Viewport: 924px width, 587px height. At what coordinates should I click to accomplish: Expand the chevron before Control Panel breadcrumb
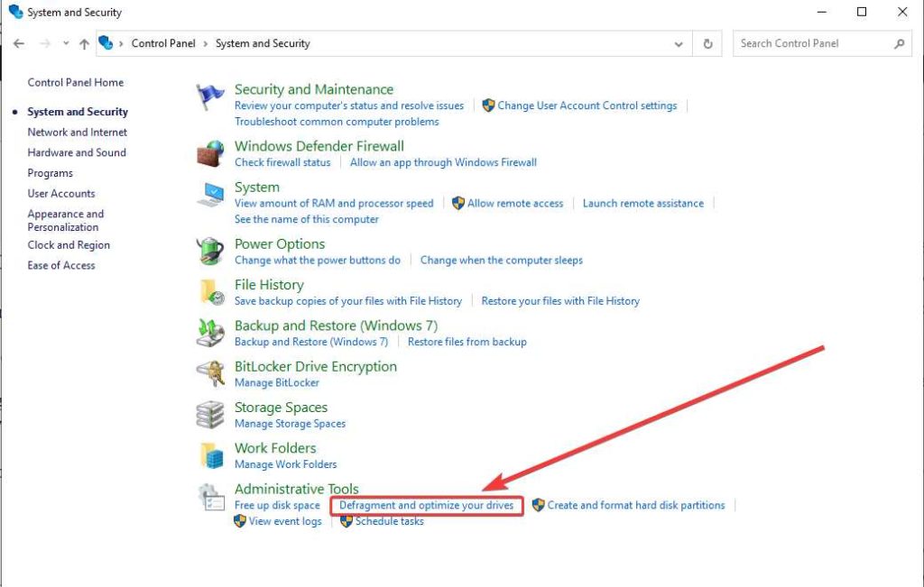121,43
